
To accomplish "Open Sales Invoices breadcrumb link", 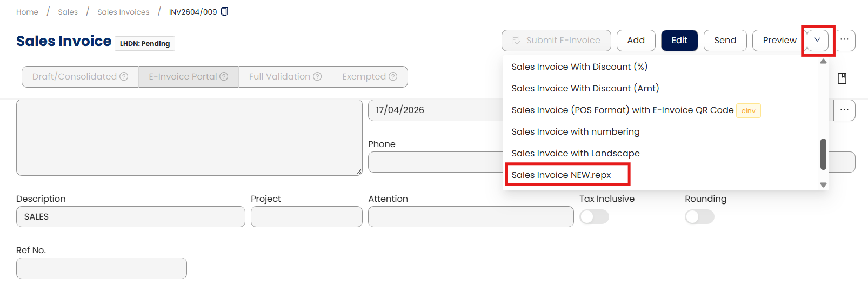I will pos(123,12).
